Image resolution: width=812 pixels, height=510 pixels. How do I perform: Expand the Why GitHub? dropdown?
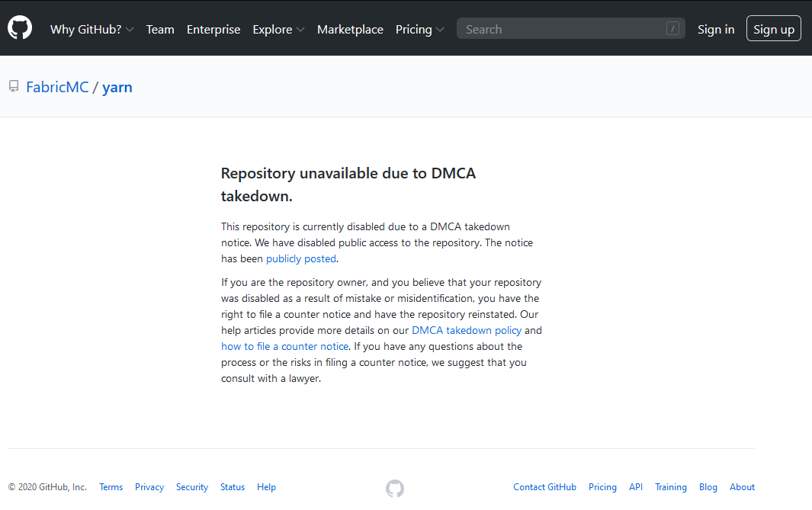point(91,30)
